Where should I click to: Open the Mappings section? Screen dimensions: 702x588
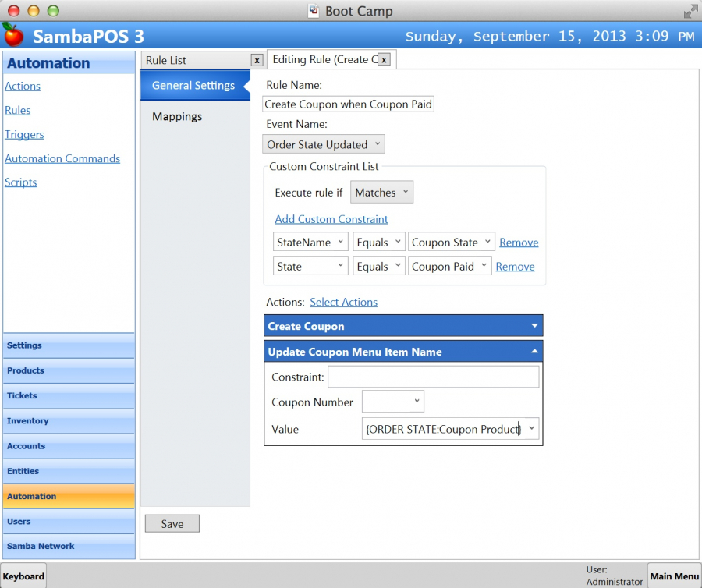coord(177,116)
